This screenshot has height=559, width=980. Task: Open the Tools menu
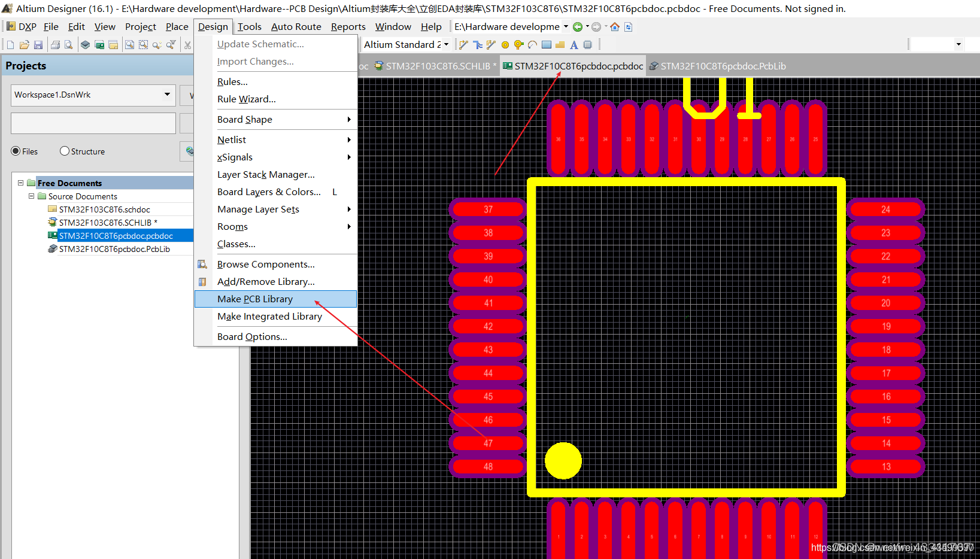(x=250, y=27)
